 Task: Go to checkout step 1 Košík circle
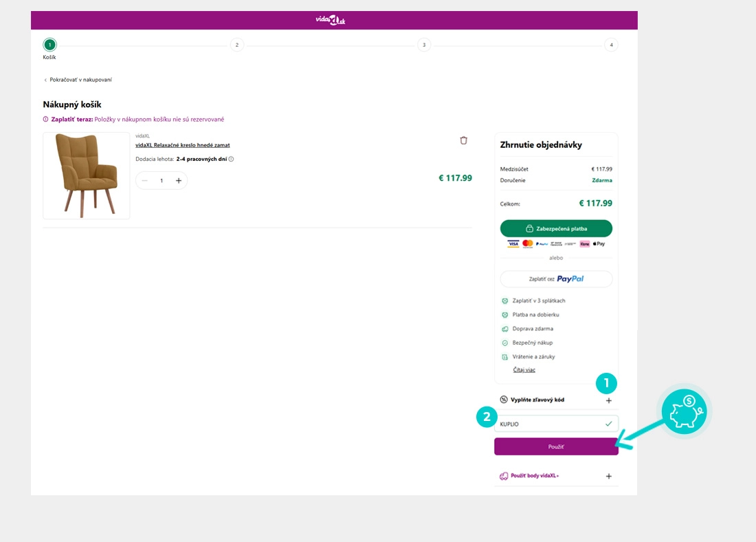point(49,45)
